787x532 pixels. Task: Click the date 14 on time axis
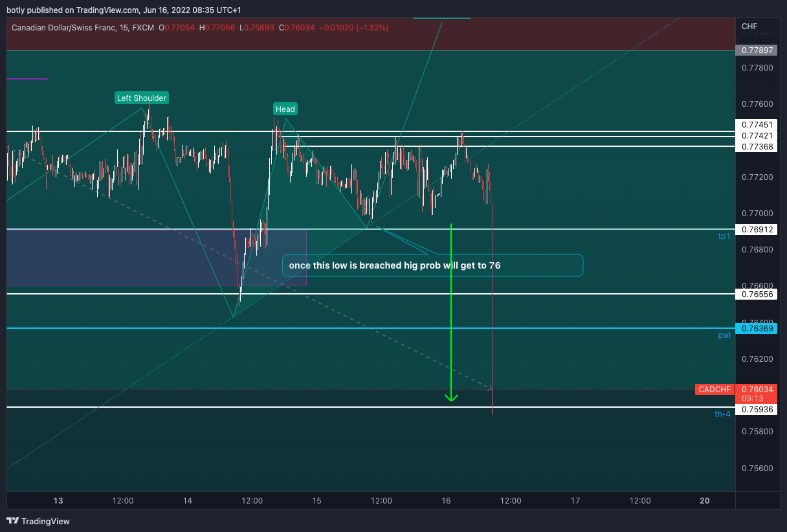[x=188, y=501]
